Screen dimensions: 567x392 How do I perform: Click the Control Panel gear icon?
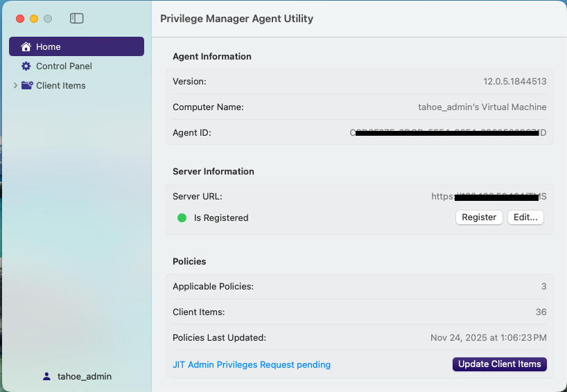click(x=26, y=66)
